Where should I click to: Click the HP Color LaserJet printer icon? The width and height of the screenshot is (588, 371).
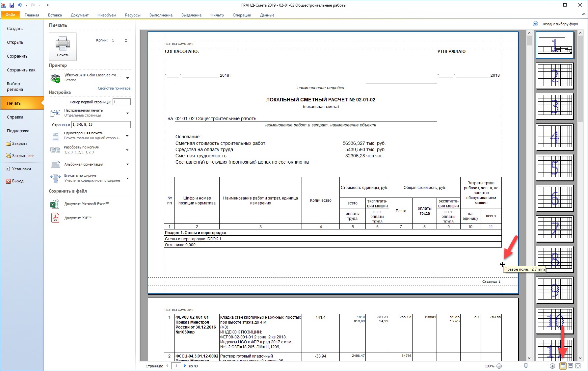[x=55, y=78]
